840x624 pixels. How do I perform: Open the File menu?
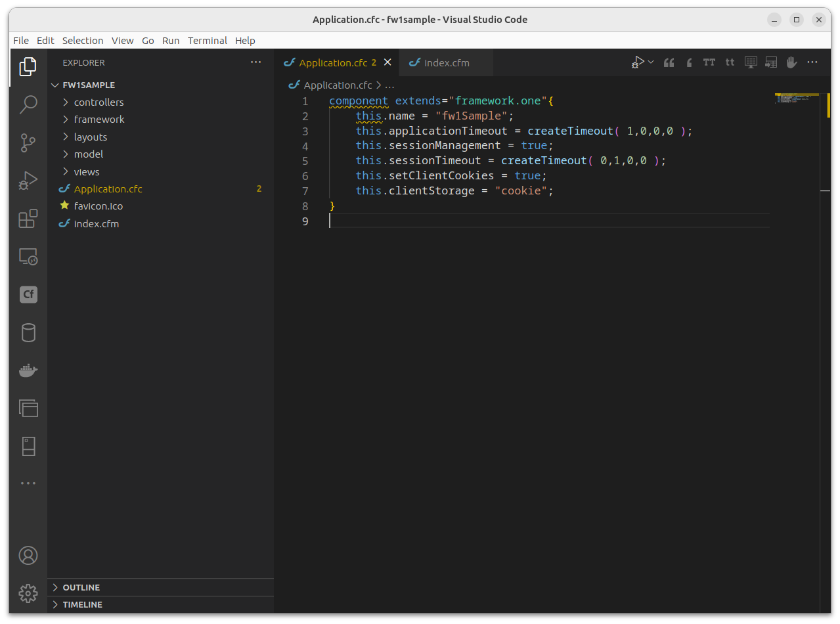pyautogui.click(x=21, y=41)
